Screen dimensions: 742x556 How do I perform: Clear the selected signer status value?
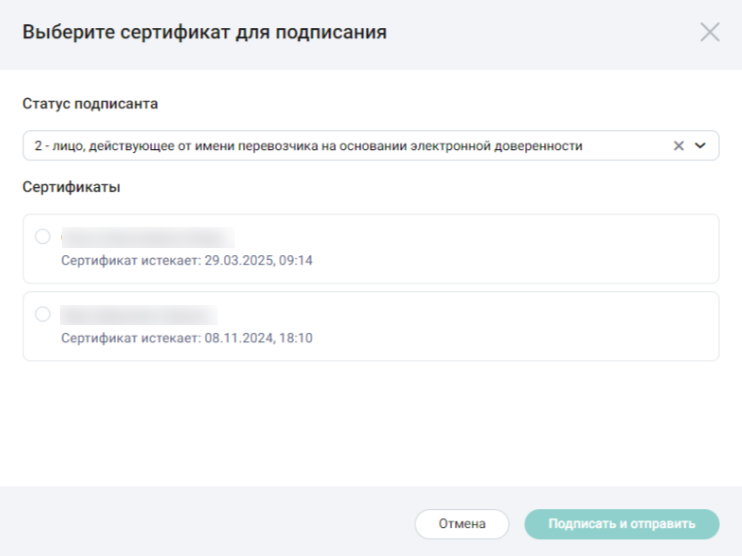[679, 146]
